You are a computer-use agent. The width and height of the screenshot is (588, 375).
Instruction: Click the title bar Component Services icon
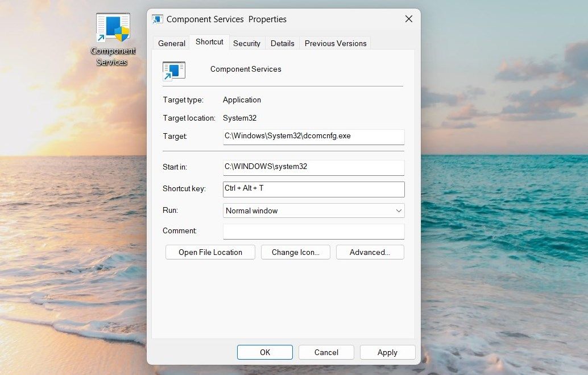pyautogui.click(x=158, y=19)
